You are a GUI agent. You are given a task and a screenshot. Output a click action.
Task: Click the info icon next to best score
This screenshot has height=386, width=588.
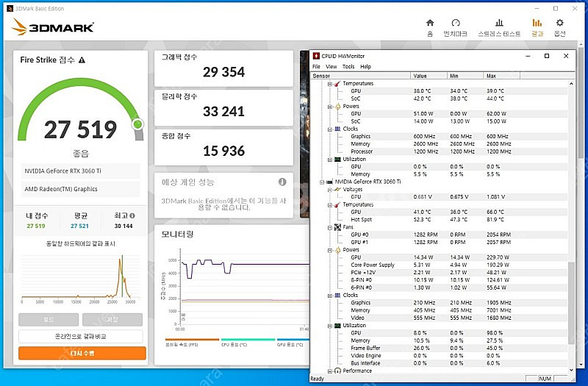click(x=132, y=215)
